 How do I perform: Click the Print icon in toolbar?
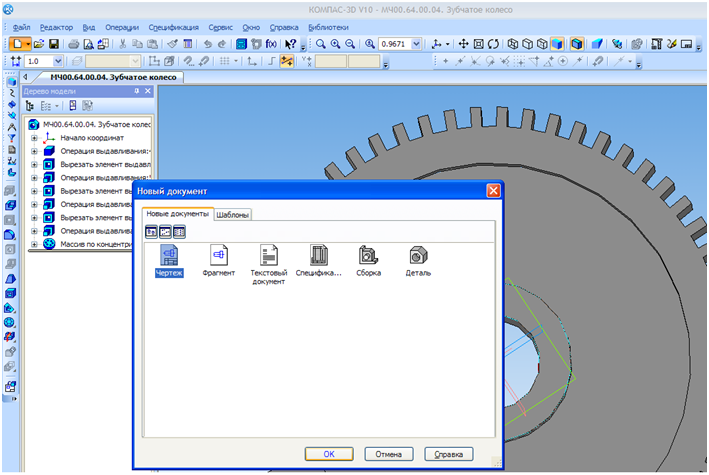(73, 44)
